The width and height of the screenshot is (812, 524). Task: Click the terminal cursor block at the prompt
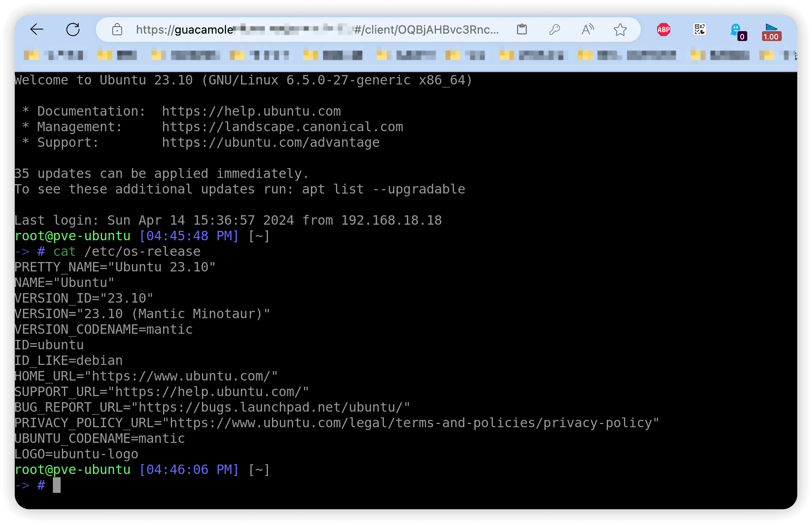point(57,485)
